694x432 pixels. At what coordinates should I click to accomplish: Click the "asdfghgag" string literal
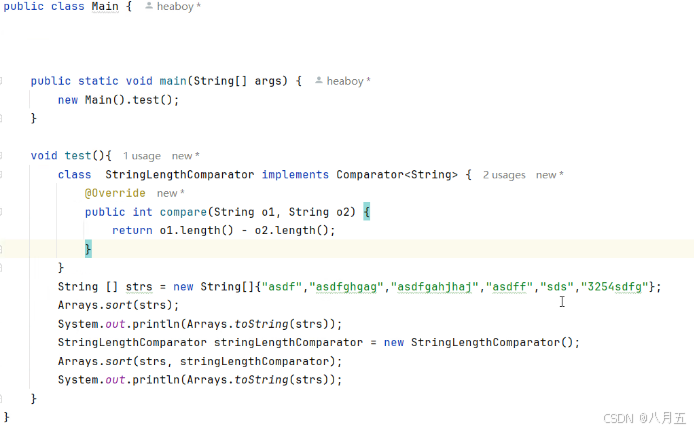pos(346,287)
